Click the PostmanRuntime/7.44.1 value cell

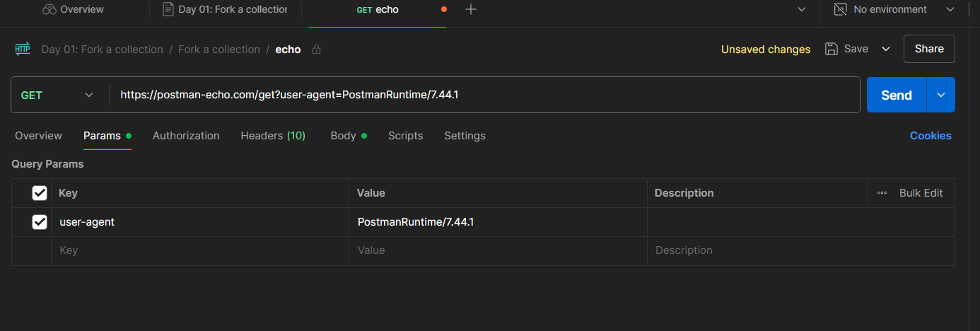(498, 222)
